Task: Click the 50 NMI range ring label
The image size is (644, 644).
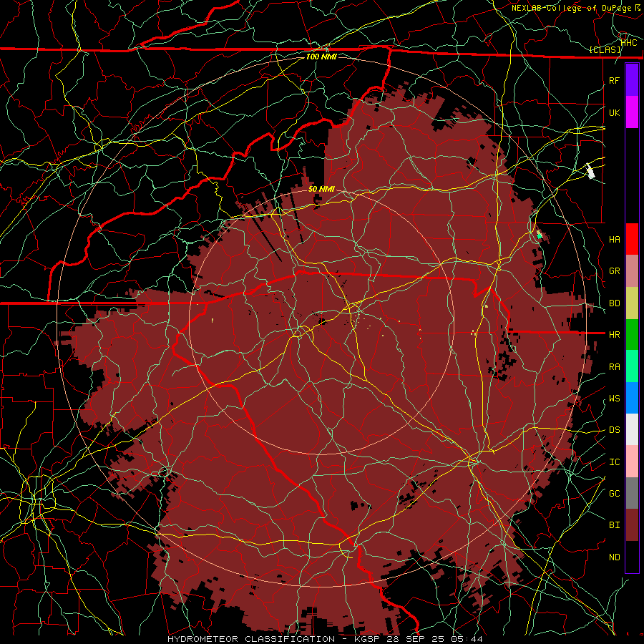Action: click(321, 189)
